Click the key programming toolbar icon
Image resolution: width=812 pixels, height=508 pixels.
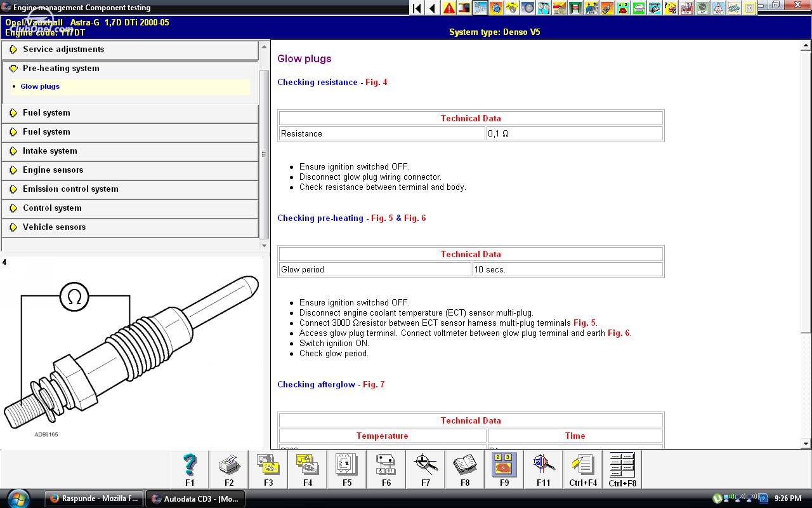(x=607, y=8)
